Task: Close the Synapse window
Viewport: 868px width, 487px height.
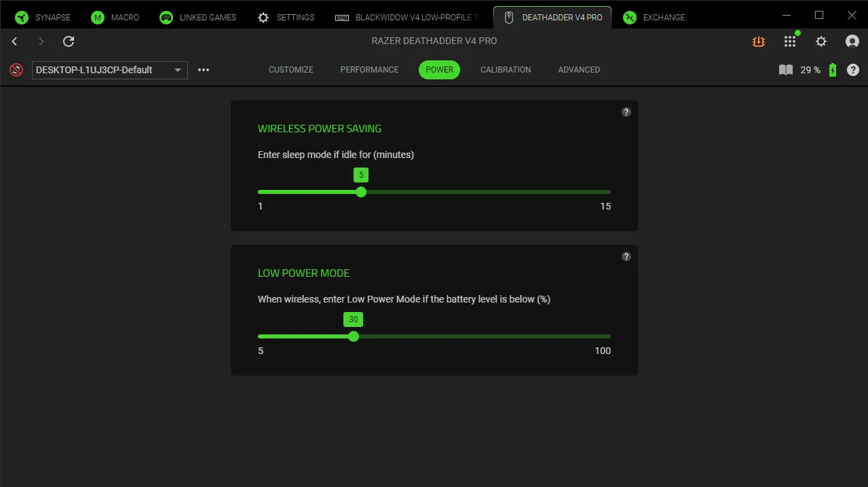Action: [x=852, y=15]
